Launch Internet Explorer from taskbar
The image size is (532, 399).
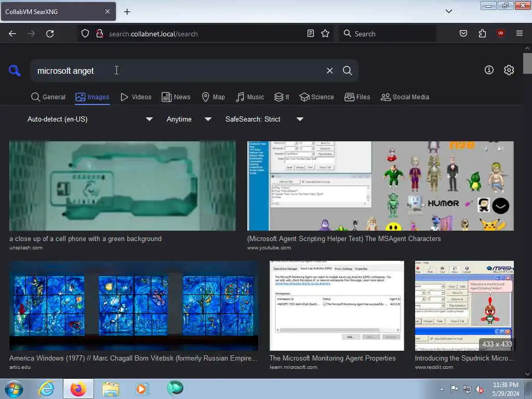[x=46, y=389]
